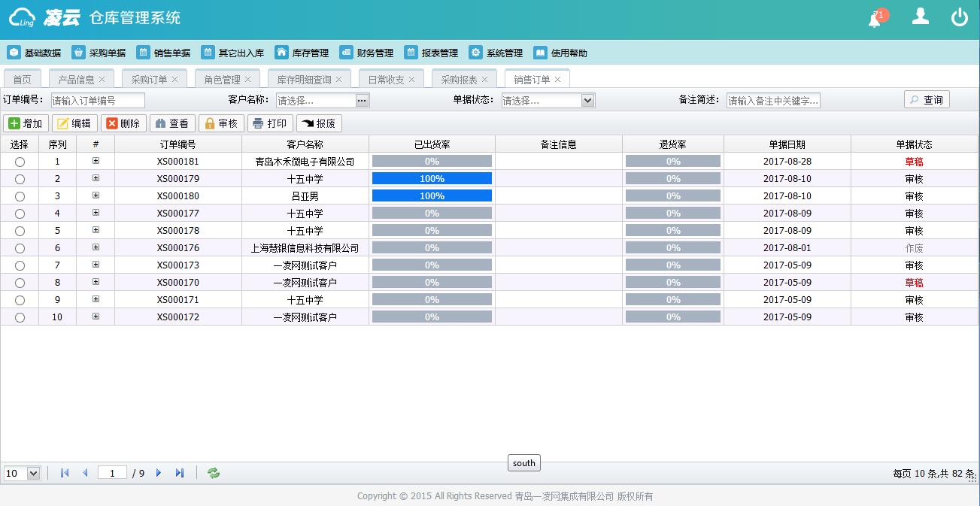Select radio button for order XS000176
The height and width of the screenshot is (506, 980).
[x=20, y=248]
